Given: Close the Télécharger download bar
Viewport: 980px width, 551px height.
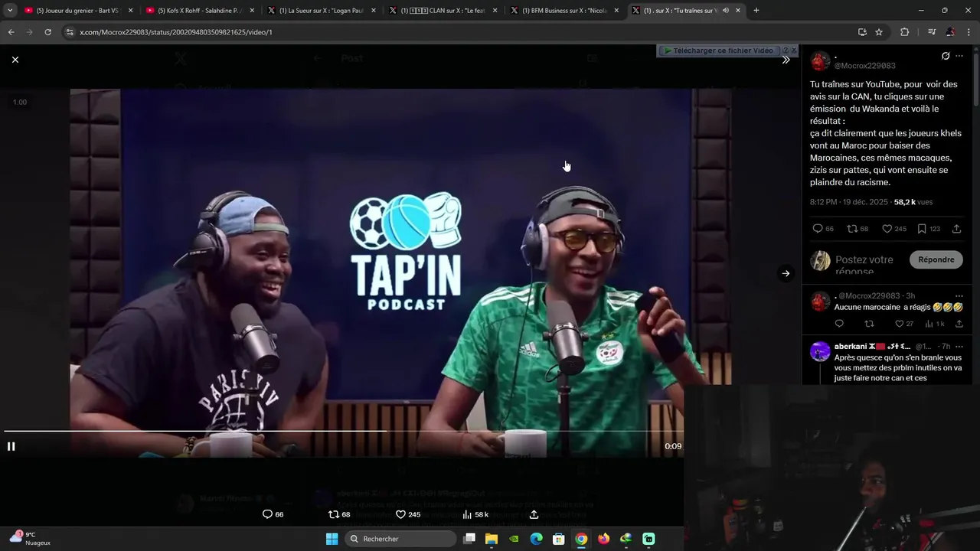Looking at the screenshot, I should (x=794, y=51).
